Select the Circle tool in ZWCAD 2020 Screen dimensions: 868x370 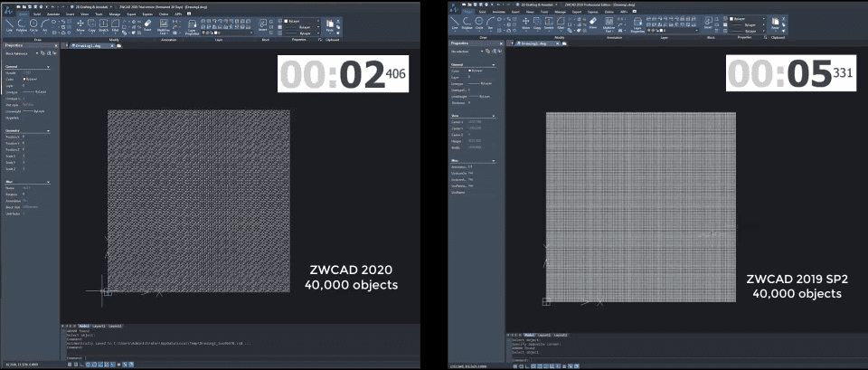point(33,25)
